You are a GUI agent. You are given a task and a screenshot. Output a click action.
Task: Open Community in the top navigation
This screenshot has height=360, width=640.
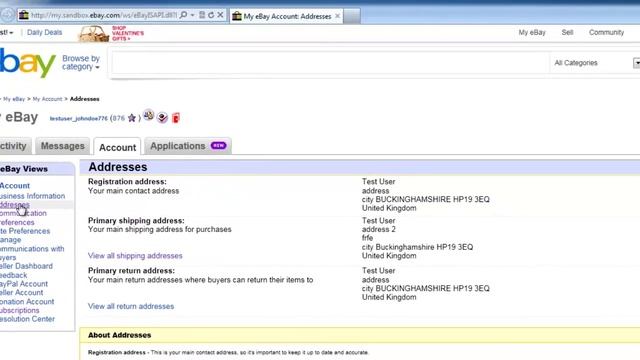pos(606,32)
